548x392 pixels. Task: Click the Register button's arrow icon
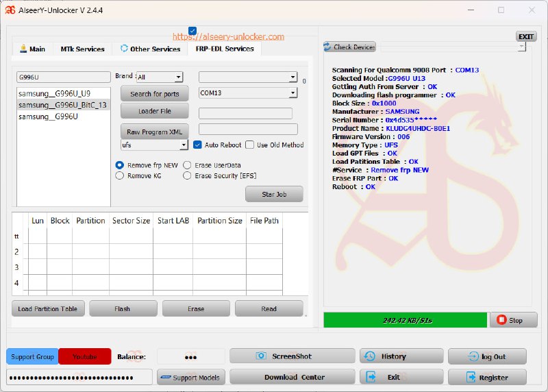[471, 377]
